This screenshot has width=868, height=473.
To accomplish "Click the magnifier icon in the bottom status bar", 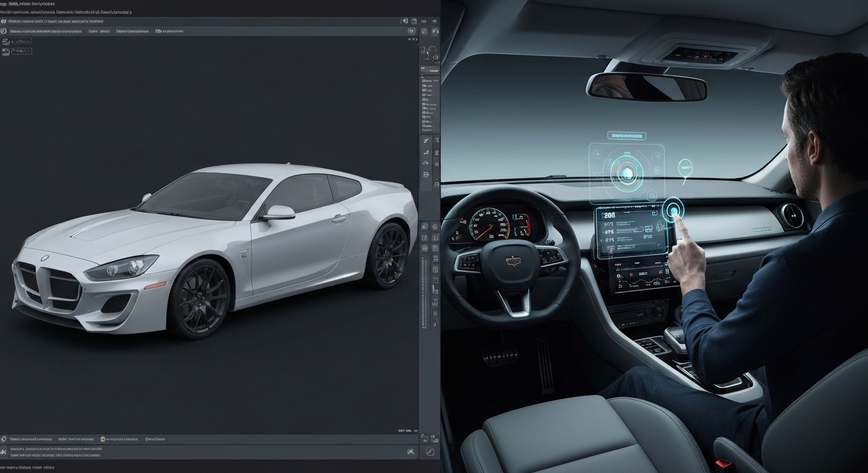I will point(411,452).
